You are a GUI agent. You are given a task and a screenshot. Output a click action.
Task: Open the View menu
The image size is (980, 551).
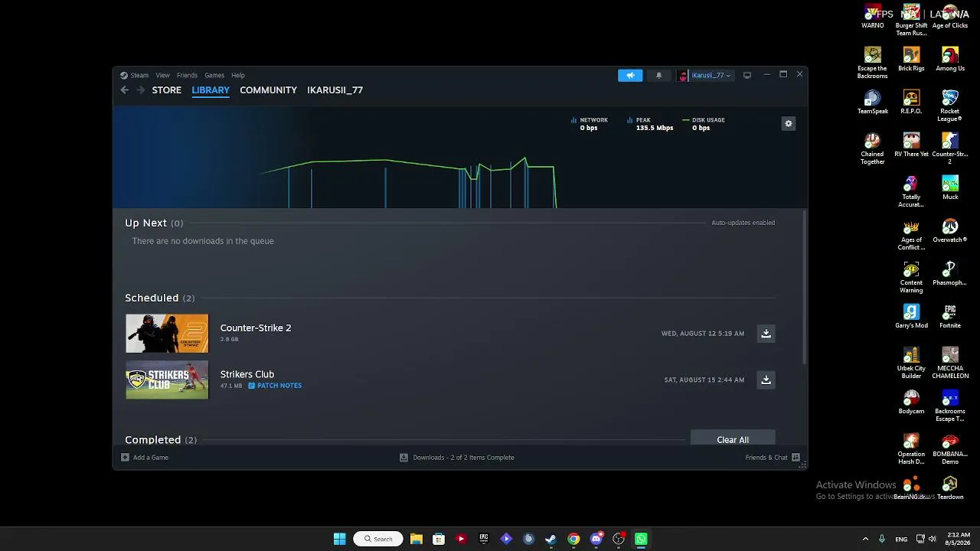[x=163, y=75]
